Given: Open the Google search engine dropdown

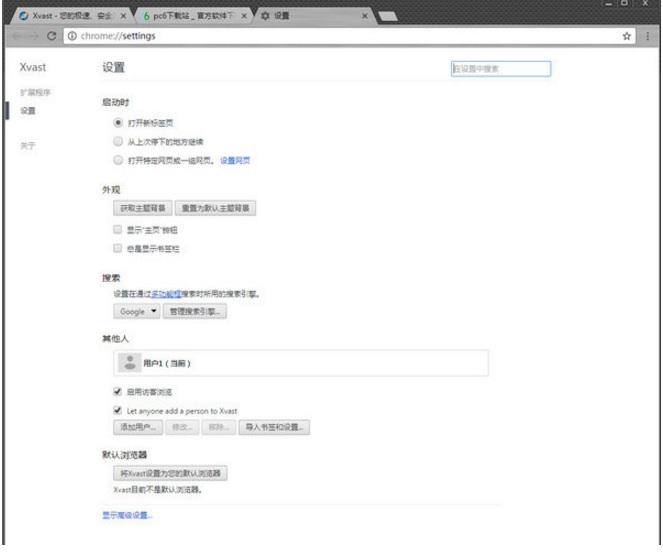Looking at the screenshot, I should (x=136, y=312).
